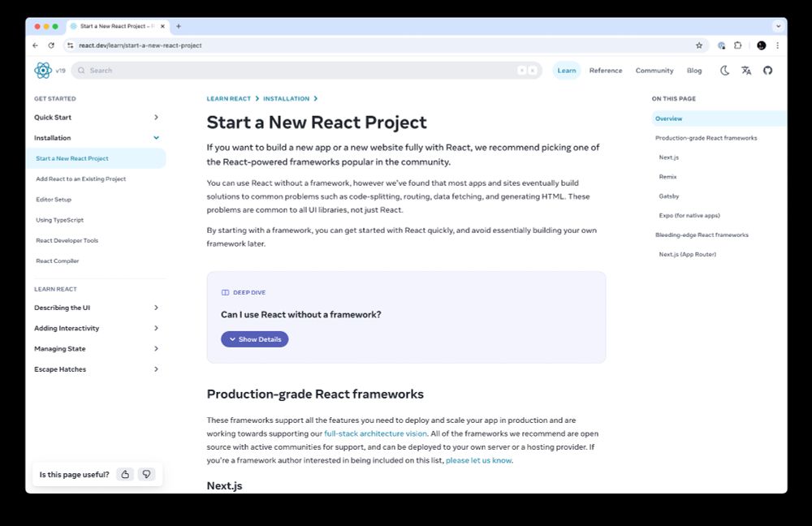Image resolution: width=812 pixels, height=526 pixels.
Task: Click Production-grade React frameworks heading
Action: [315, 394]
